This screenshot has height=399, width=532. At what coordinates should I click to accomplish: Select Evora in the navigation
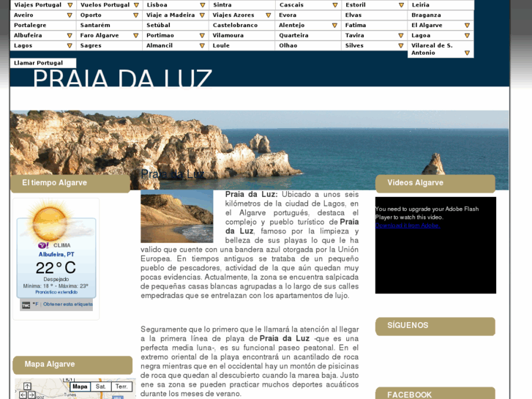click(308, 15)
